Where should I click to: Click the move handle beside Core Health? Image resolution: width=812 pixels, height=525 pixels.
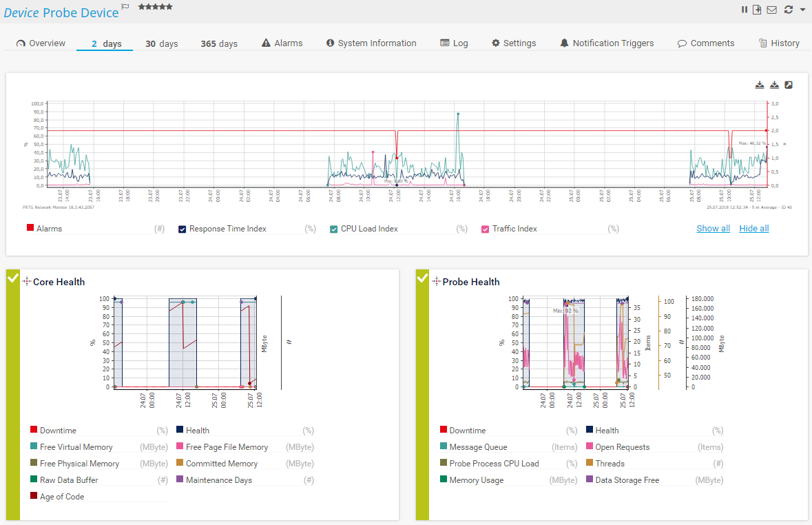point(27,281)
